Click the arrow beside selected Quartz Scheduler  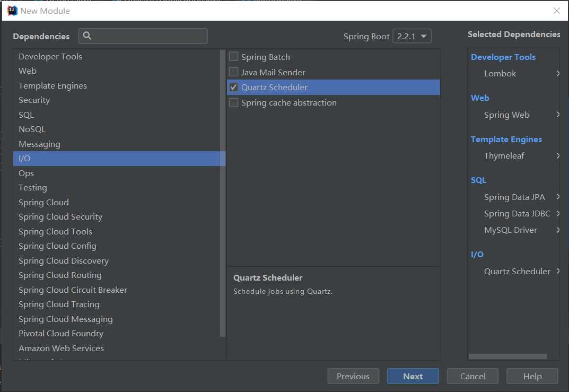[x=558, y=271]
